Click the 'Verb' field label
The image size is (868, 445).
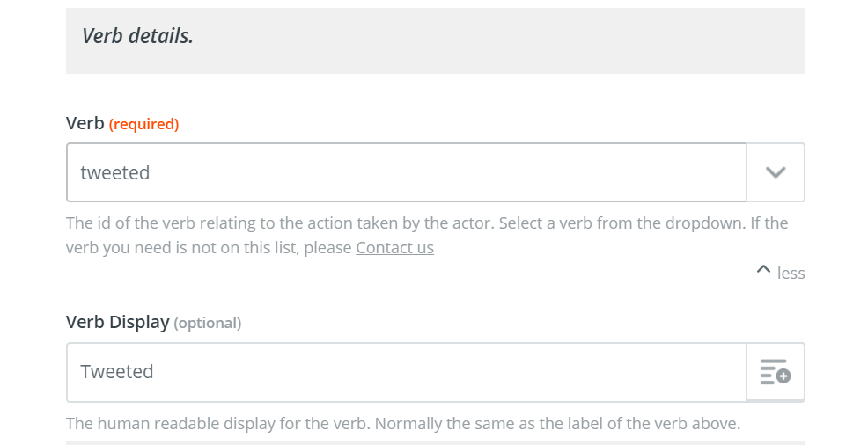pyautogui.click(x=85, y=123)
